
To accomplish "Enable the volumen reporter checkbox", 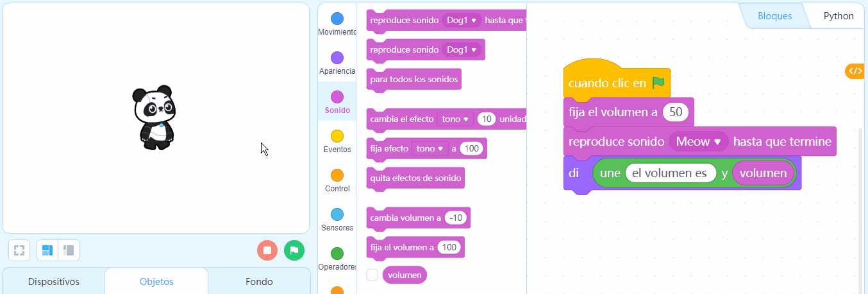I will pos(372,275).
